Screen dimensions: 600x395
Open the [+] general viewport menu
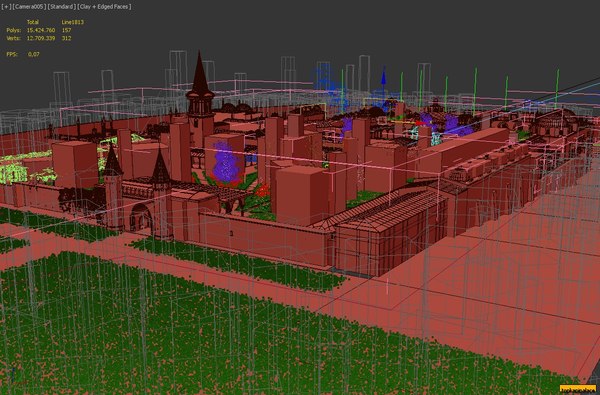(x=6, y=7)
